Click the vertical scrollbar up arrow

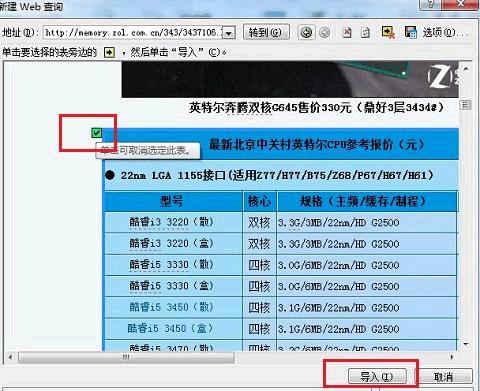466,69
